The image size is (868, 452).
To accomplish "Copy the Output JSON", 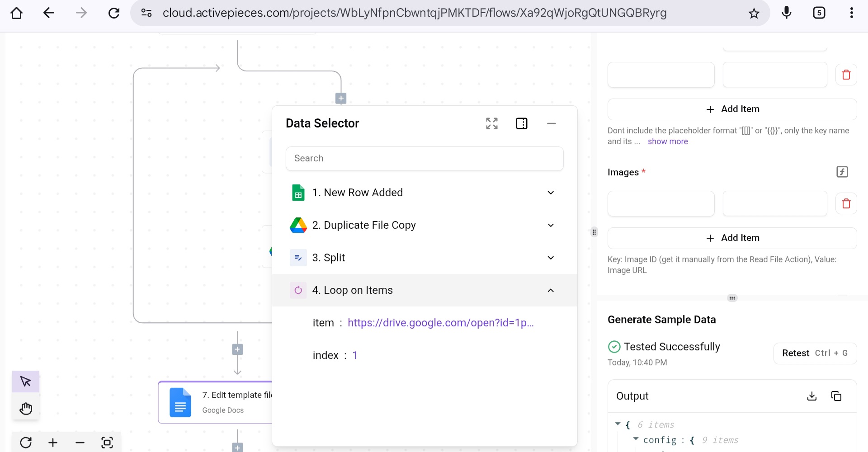I will [x=836, y=396].
